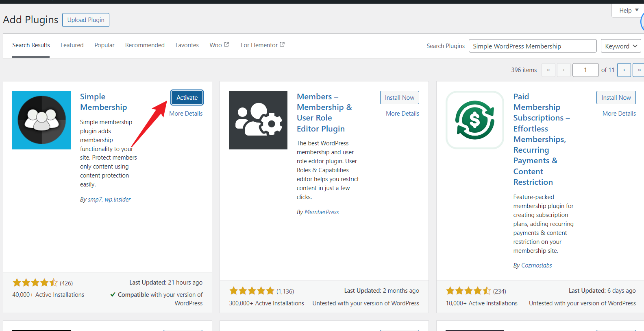Open the Simple Membership title link

coord(104,102)
